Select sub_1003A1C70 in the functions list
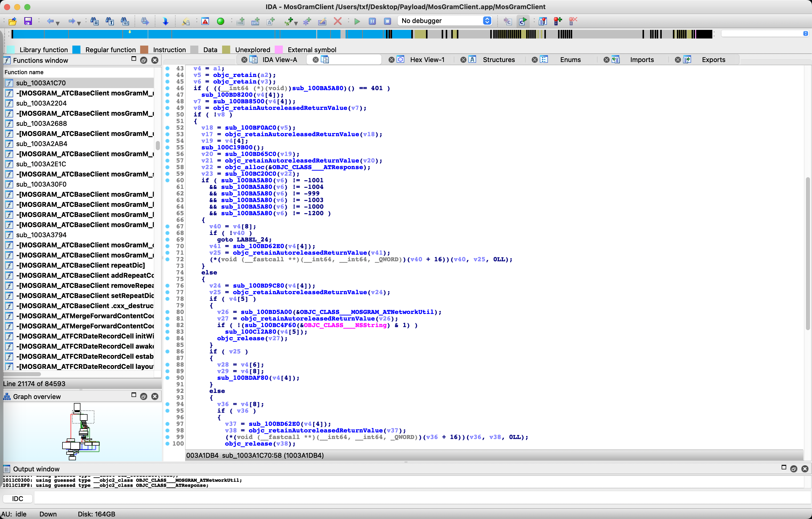 (79, 83)
